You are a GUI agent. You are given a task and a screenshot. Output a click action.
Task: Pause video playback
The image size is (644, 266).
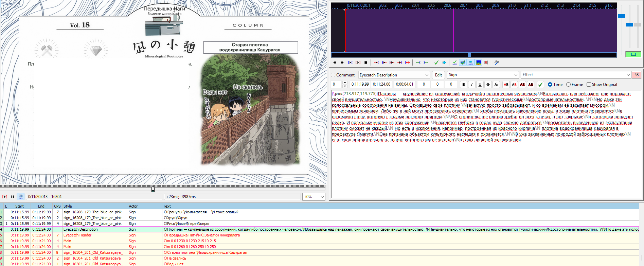[13, 197]
